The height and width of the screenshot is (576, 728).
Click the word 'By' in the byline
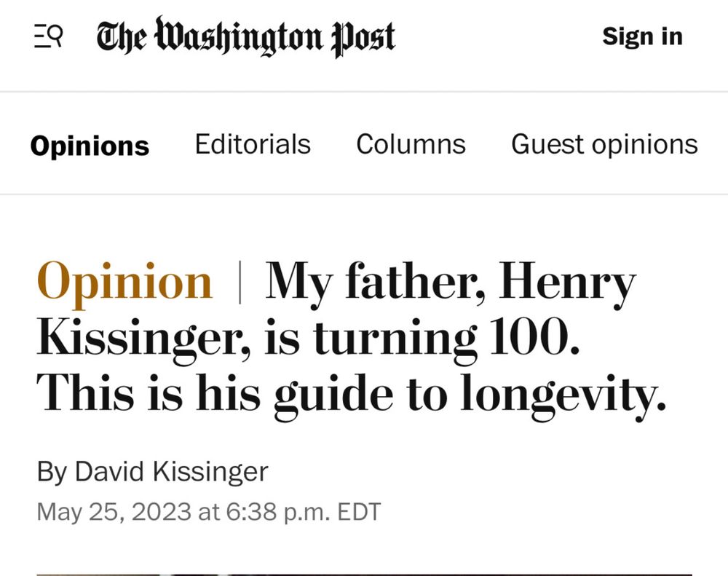[52, 473]
